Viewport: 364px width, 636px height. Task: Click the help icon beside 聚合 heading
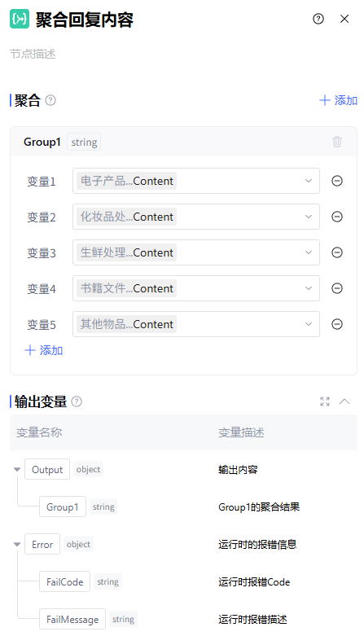tap(50, 100)
